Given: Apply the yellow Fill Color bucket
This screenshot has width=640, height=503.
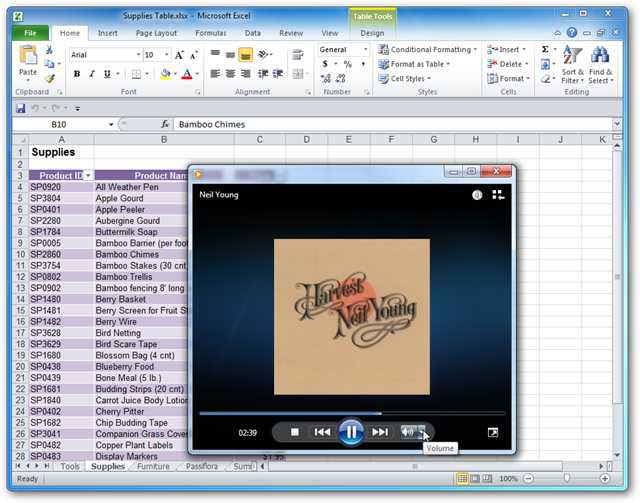Looking at the screenshot, I should pos(165,74).
